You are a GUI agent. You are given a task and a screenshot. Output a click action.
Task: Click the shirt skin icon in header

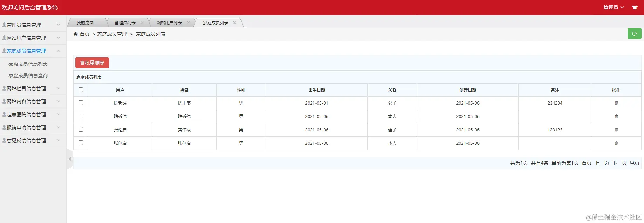(x=635, y=7)
